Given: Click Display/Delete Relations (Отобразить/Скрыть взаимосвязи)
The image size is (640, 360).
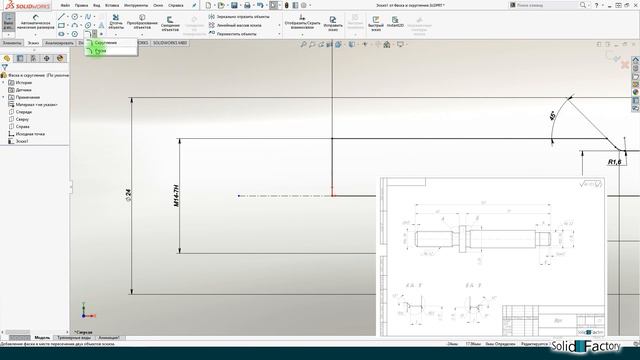Looking at the screenshot, I should pos(302,22).
